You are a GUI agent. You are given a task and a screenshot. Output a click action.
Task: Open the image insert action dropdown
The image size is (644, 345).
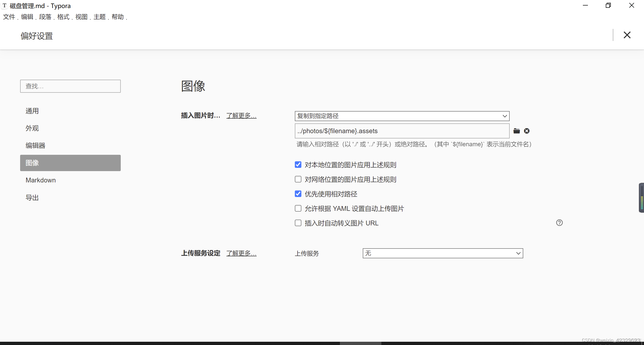point(402,116)
